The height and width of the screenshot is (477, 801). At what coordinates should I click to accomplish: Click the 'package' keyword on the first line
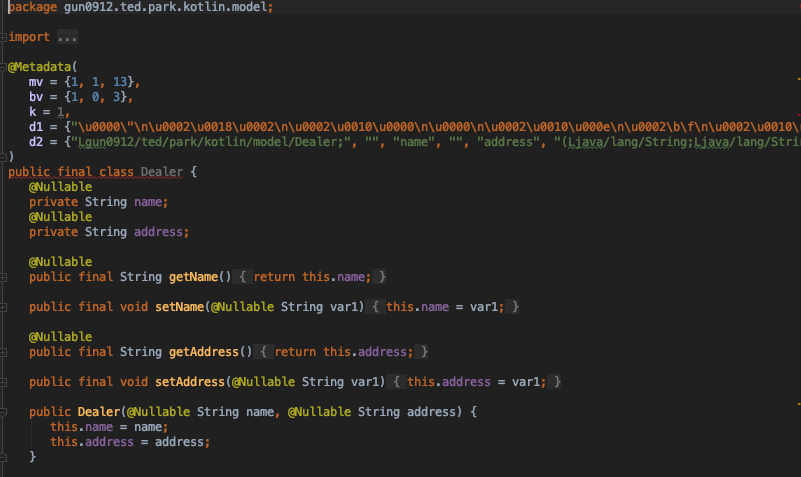tap(33, 7)
